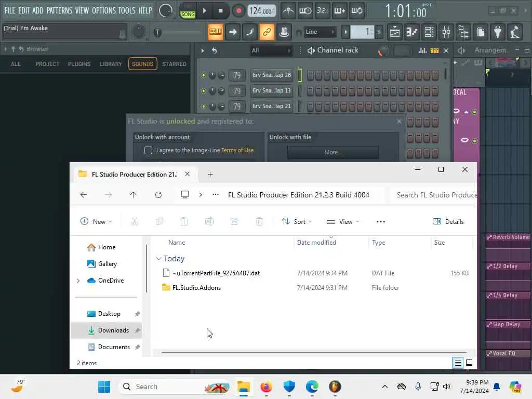Click the tempo field showing 124.000
This screenshot has width=532, height=399.
click(x=261, y=11)
